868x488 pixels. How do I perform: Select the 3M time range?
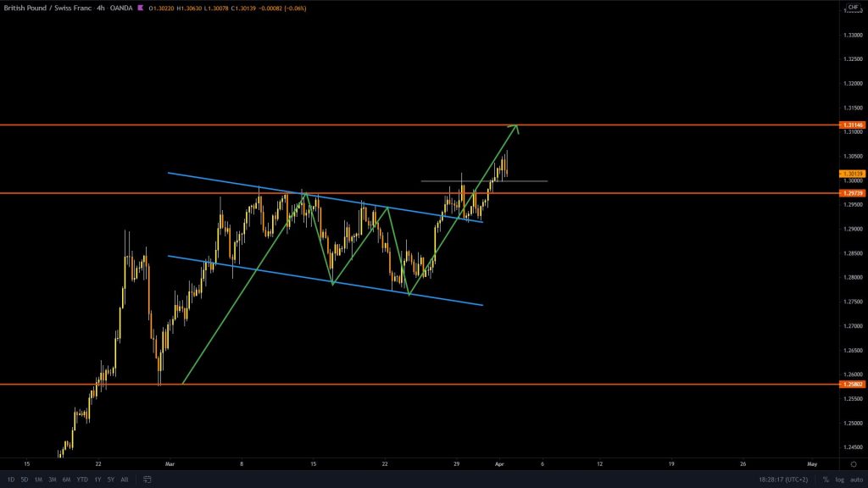click(52, 479)
